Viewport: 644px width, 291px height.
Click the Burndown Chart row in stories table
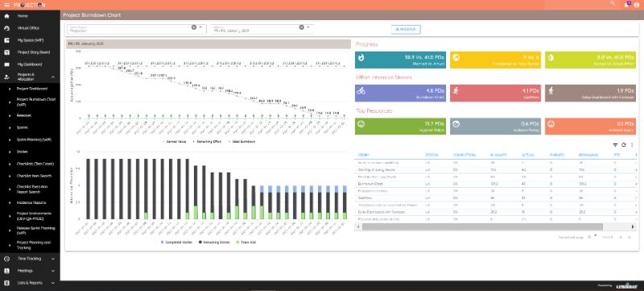495,184
